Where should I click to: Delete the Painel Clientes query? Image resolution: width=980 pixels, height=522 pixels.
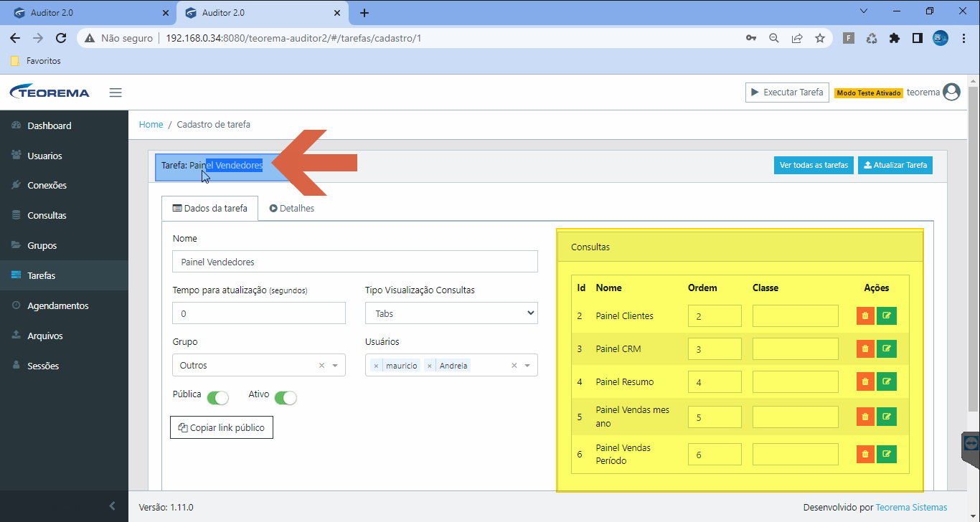[x=865, y=315]
